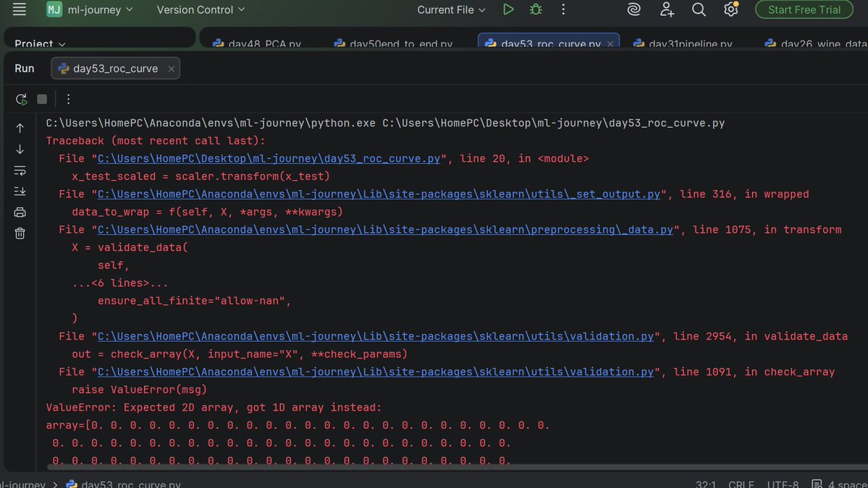Close the day53_roc_curve.py editor tab
Viewport: 868px width, 488px height.
(610, 43)
